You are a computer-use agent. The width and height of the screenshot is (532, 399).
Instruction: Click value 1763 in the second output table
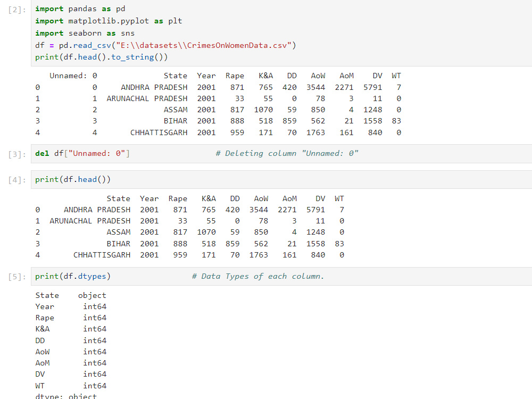coord(259,255)
